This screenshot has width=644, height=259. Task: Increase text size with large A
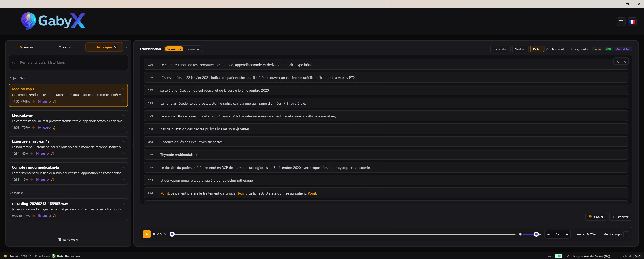tap(625, 62)
